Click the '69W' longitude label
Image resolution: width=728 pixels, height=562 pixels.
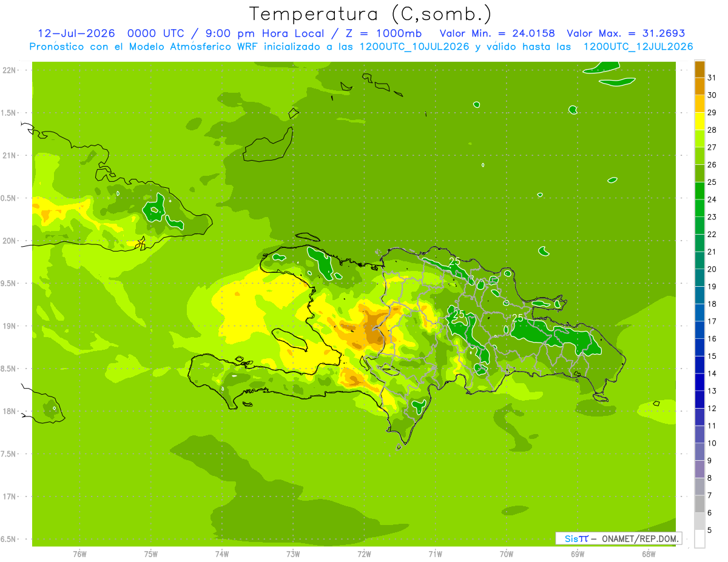tap(578, 554)
